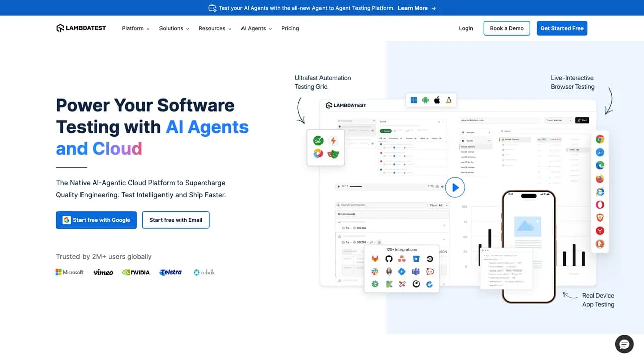Expand the Platform menu
The image size is (644, 362).
[136, 28]
